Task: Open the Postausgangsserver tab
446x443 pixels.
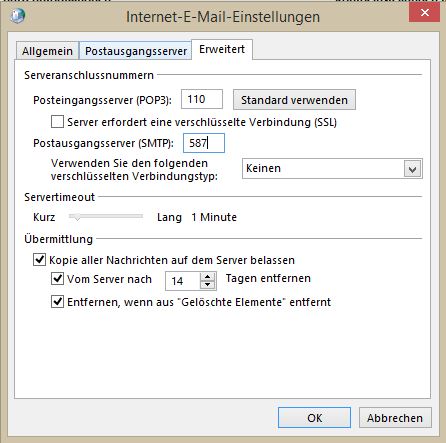Action: pos(136,51)
